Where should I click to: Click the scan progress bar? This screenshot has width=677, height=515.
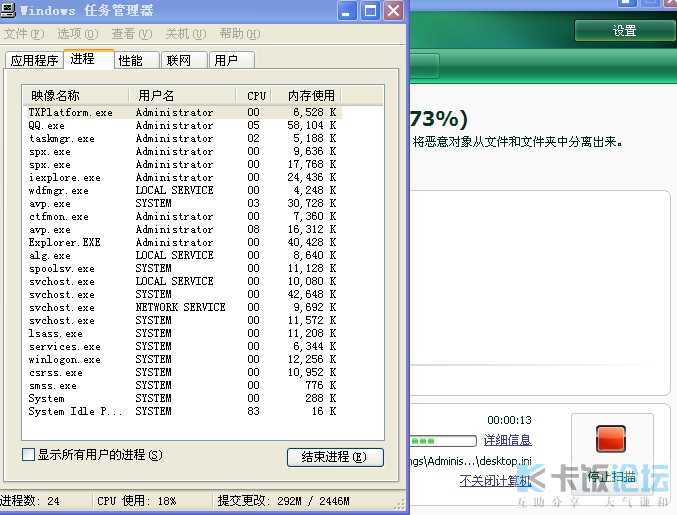click(443, 441)
